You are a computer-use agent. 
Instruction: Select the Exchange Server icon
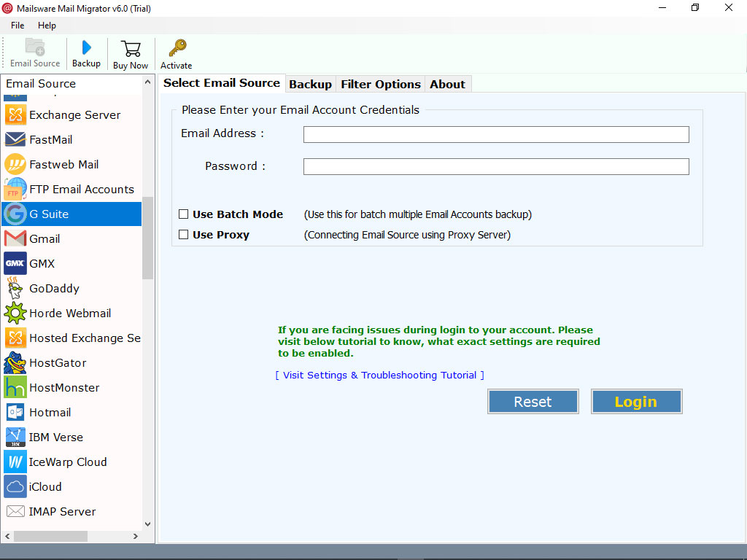click(x=15, y=114)
